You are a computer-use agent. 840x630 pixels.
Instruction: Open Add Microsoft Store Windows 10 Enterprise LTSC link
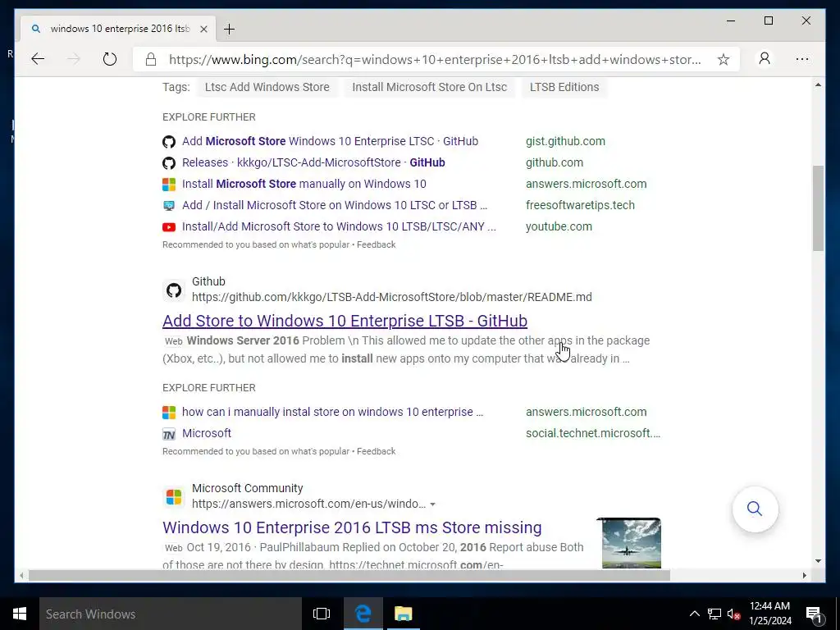click(x=330, y=141)
